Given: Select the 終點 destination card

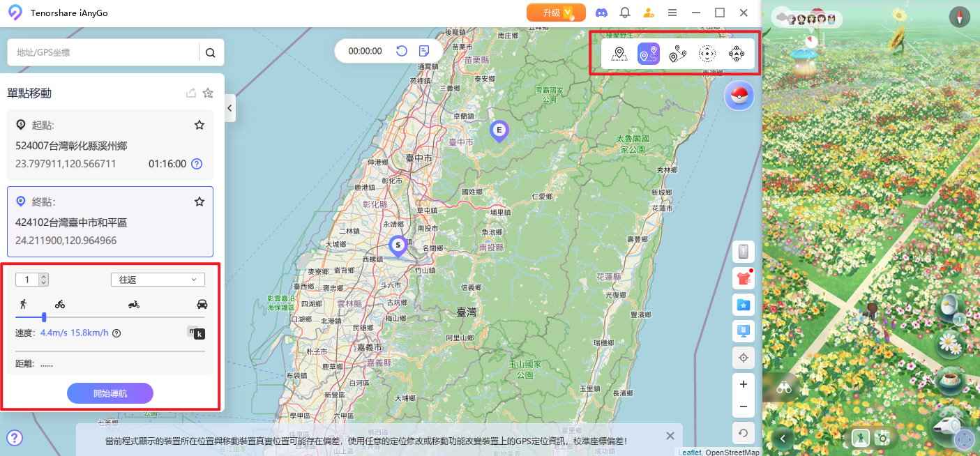Looking at the screenshot, I should (x=110, y=222).
